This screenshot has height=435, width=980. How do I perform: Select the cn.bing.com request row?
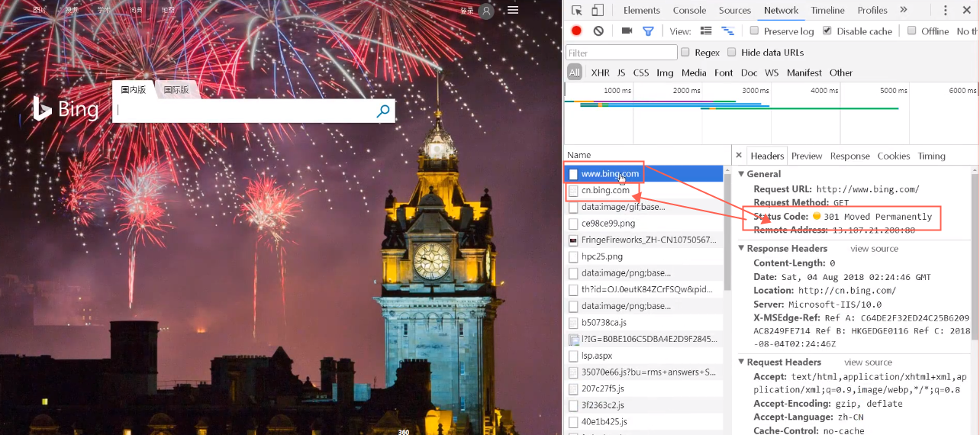[643, 190]
